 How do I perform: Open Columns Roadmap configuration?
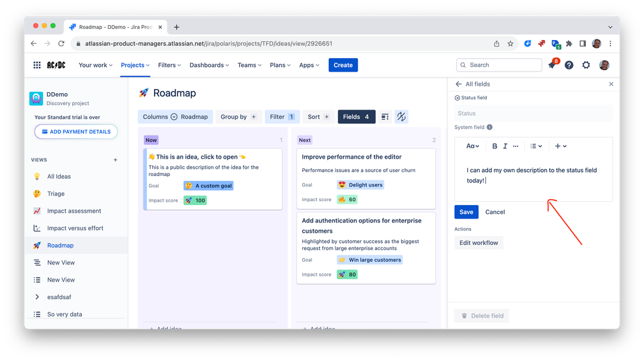pyautogui.click(x=175, y=117)
